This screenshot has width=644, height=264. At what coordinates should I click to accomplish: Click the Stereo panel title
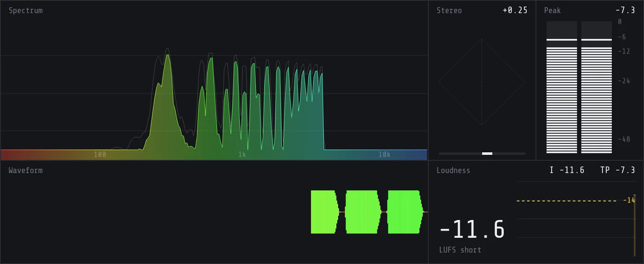(449, 11)
